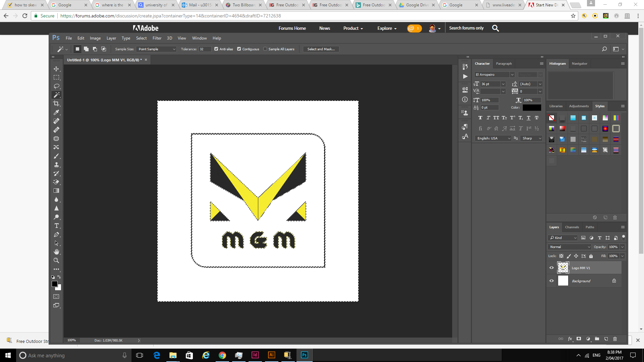Open layer Opacity dropdown arrow
Screen dimensions: 644x362
tap(623, 247)
